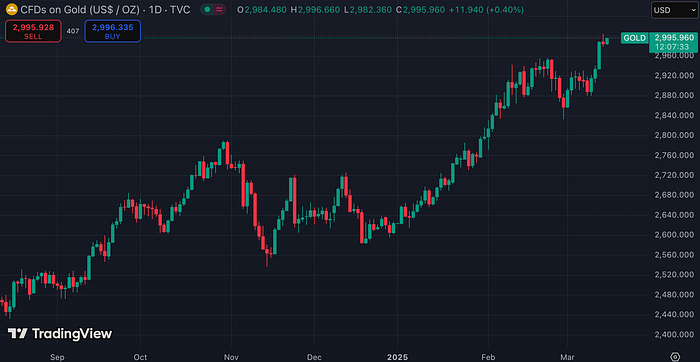Click the open value 2,984.480
This screenshot has height=362, width=700.
[266, 10]
